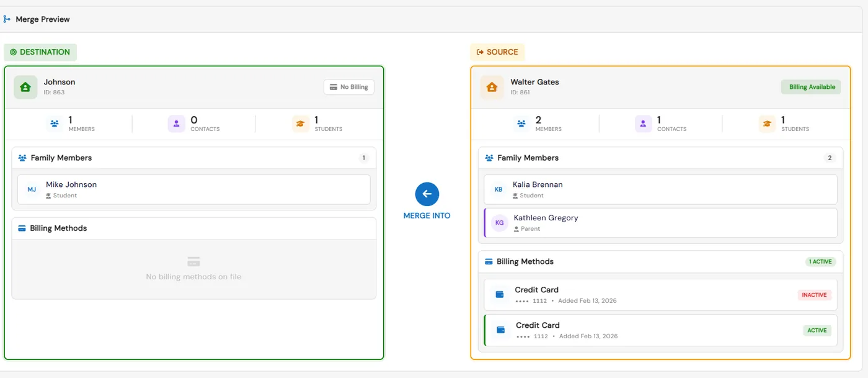Select the DESTINATION badge
Screen dimensions: 868x378
(40, 52)
